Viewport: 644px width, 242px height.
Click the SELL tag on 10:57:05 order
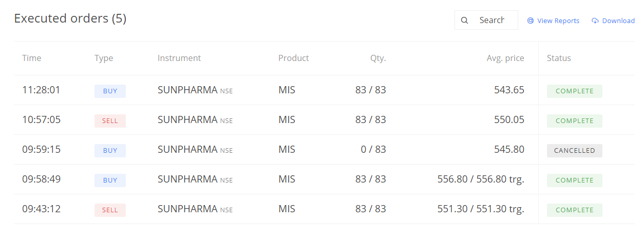click(110, 121)
